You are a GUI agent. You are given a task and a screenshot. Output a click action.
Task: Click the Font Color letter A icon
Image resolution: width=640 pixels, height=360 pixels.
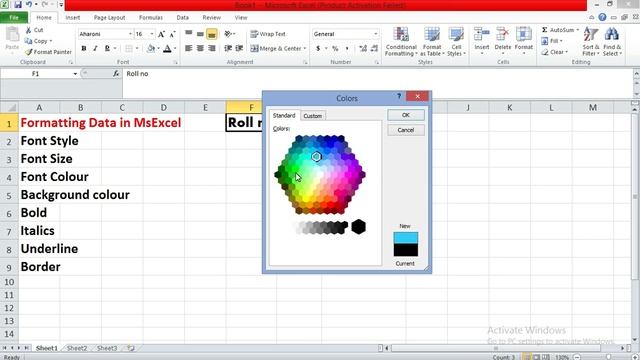pos(167,48)
